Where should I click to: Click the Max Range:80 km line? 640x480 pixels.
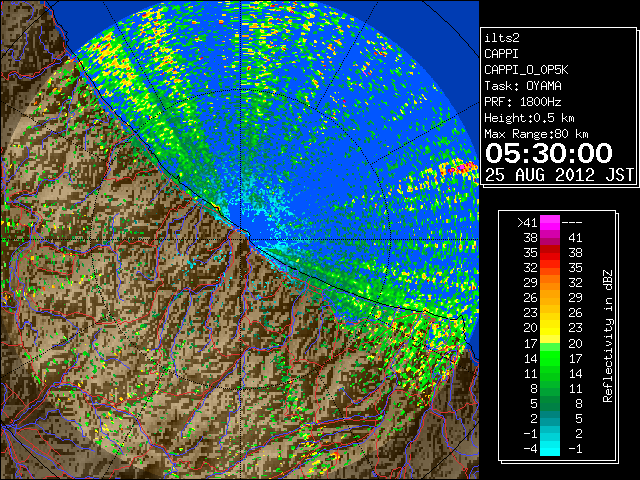536,134
